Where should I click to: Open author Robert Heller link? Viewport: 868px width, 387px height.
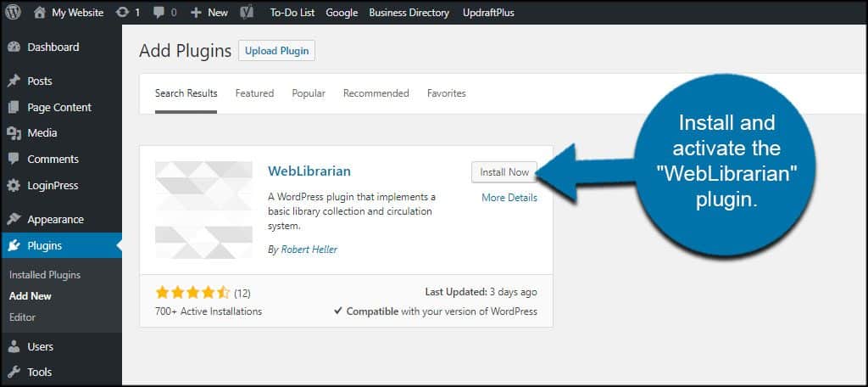point(309,250)
